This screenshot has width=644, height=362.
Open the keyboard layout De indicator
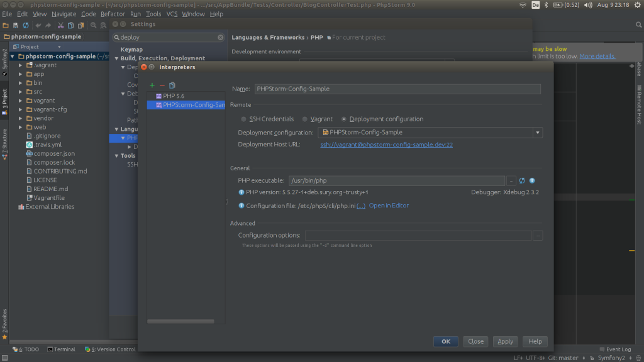(536, 5)
